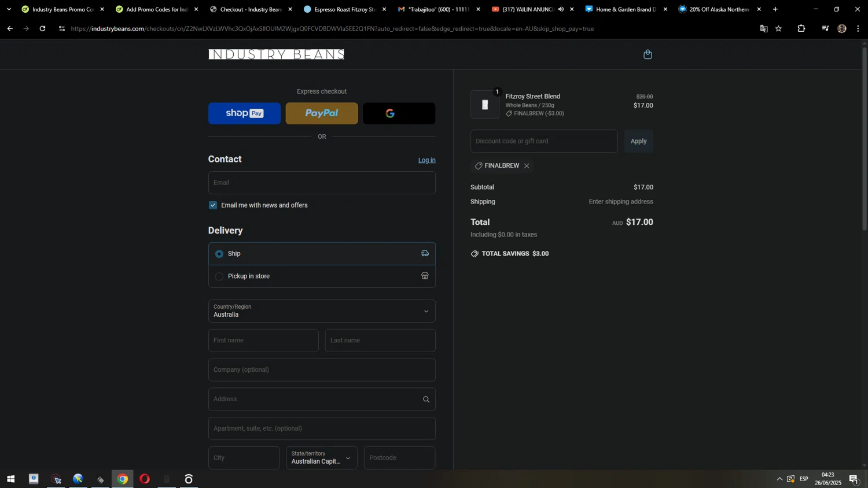
Task: Remove the FINALBREW discount code
Action: [527, 166]
